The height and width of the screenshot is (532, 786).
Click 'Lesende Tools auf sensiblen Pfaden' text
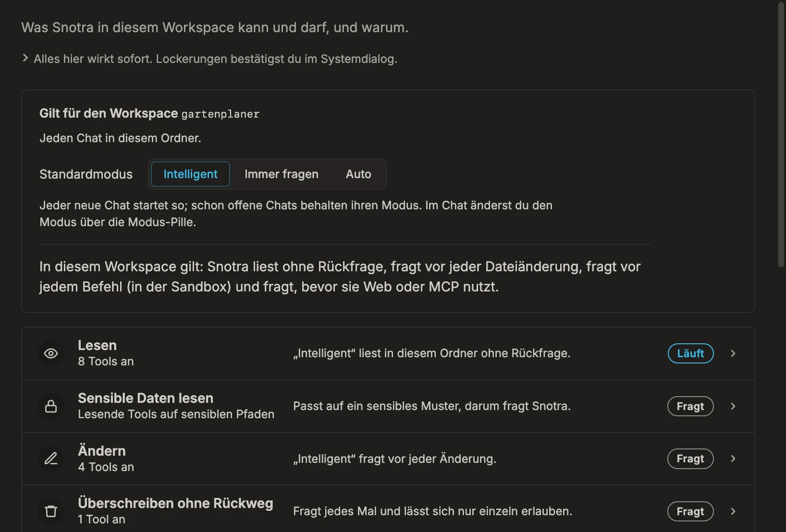point(176,414)
